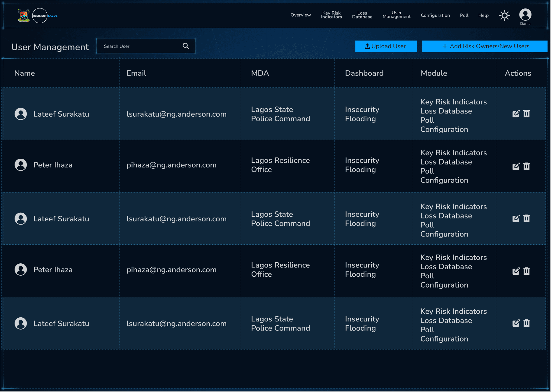Screen dimensions: 551x392
Task: Edit the second Lateef Surakatu row
Action: coord(516,218)
